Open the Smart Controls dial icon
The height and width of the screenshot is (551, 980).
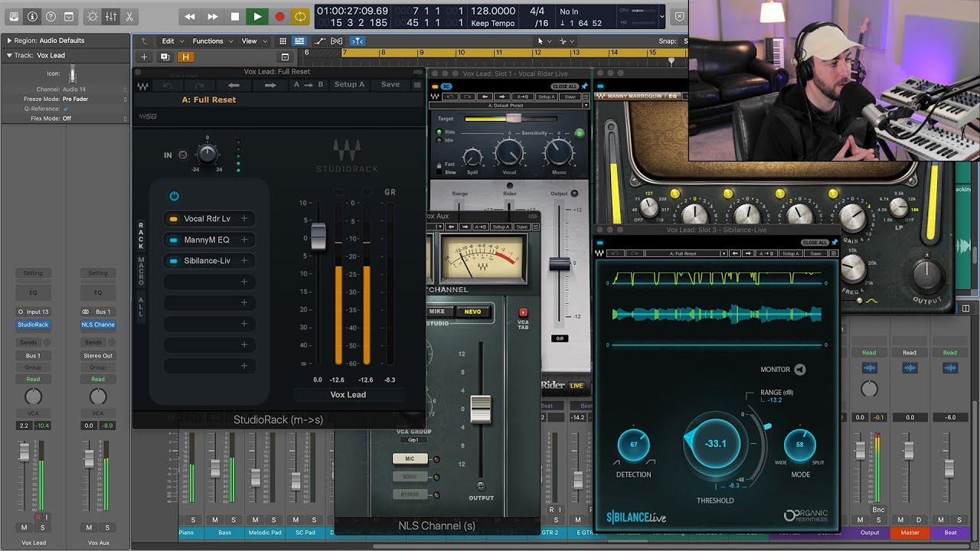pos(93,16)
